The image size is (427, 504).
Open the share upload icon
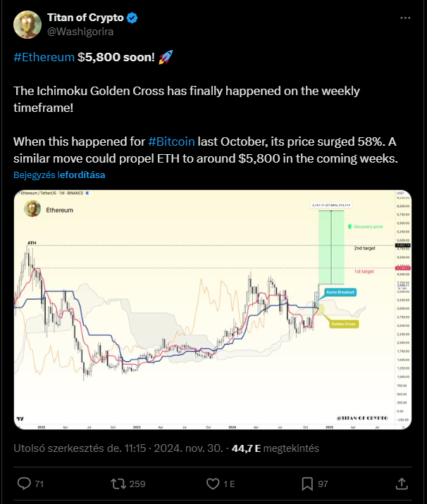click(402, 484)
